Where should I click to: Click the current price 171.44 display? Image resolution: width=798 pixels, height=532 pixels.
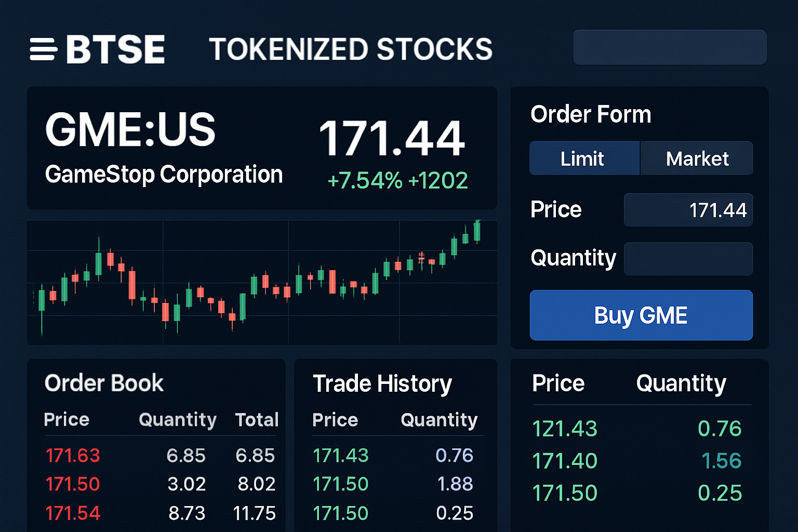(393, 138)
